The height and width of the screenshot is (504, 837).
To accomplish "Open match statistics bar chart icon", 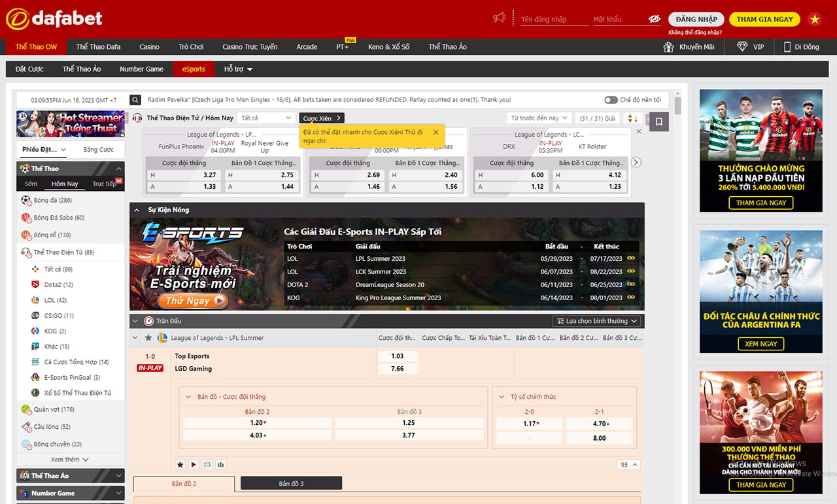I will pos(221,465).
